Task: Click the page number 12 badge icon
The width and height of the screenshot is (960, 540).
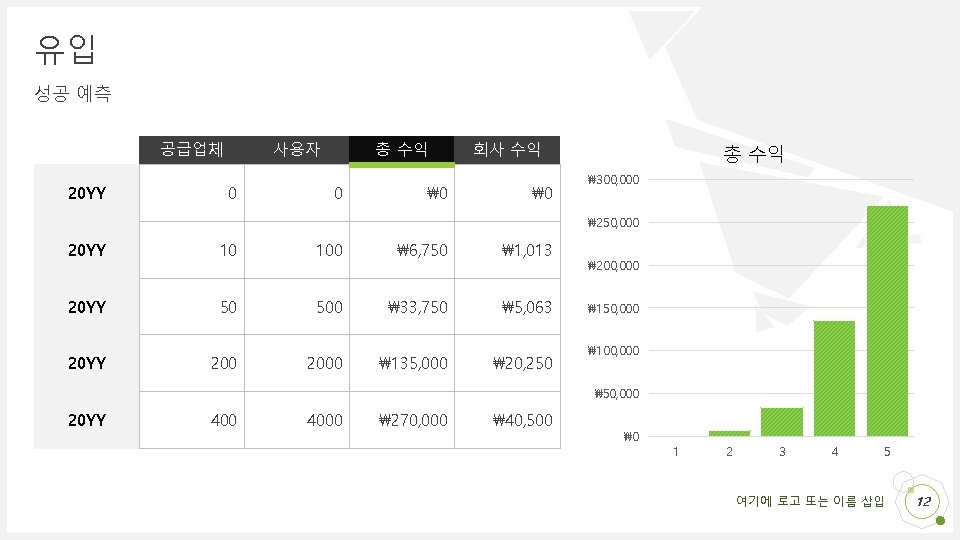Action: click(x=923, y=501)
